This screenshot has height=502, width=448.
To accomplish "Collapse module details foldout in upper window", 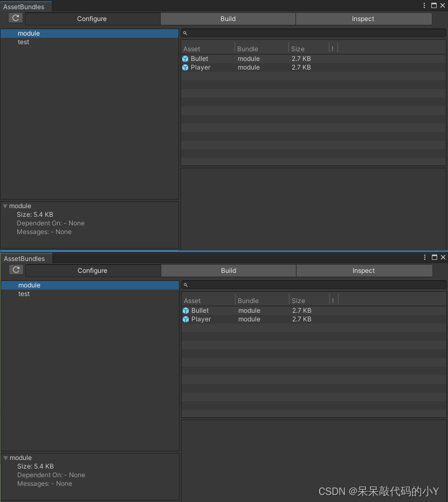I will (5, 206).
